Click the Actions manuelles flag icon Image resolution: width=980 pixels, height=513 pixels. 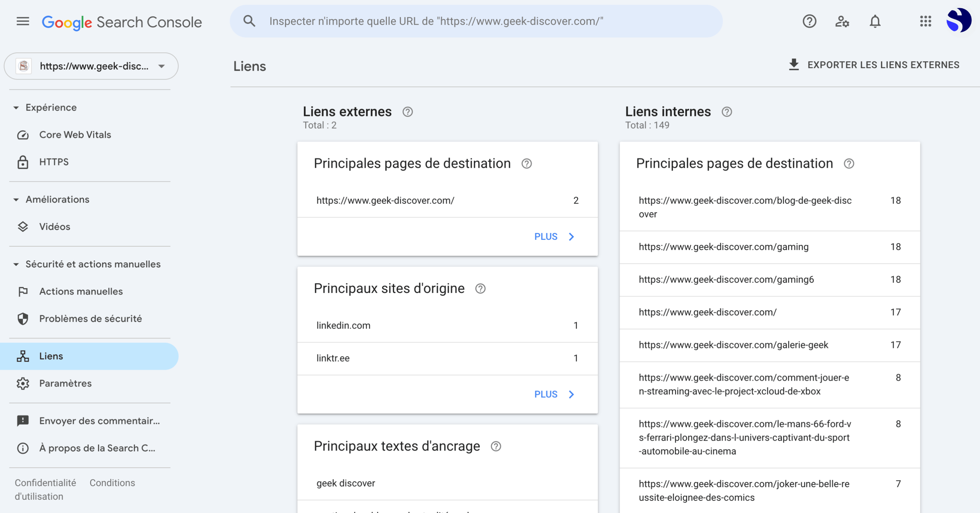click(23, 291)
